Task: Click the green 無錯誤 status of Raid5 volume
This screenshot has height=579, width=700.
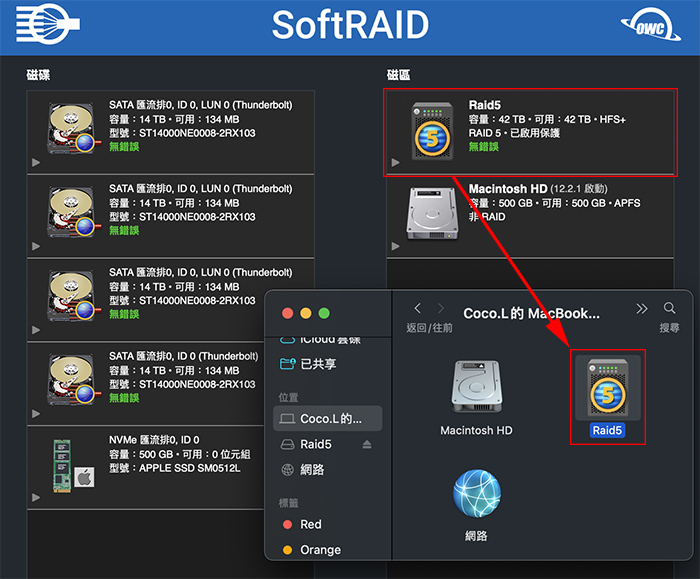Action: pyautogui.click(x=483, y=146)
